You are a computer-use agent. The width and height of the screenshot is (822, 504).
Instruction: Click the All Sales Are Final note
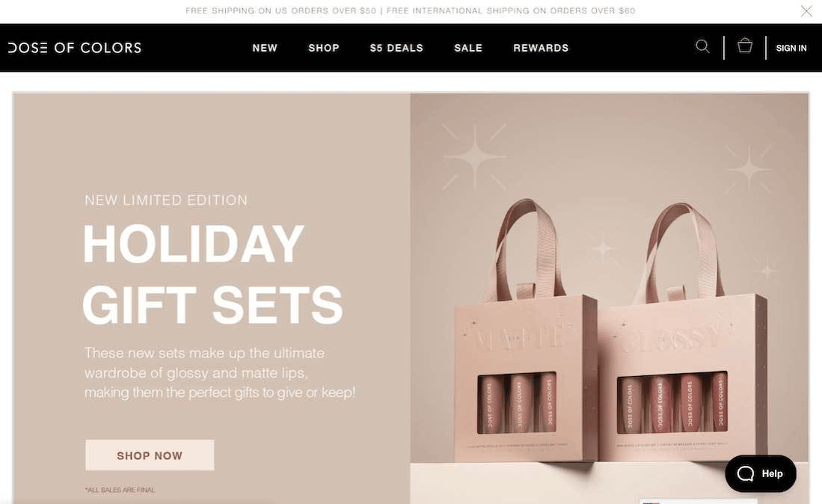tap(120, 490)
